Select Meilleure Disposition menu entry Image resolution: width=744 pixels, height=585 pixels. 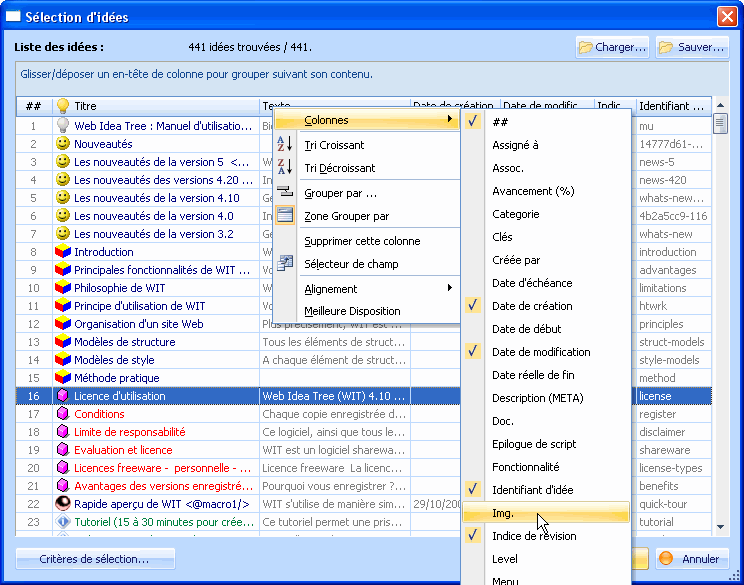coord(352,311)
